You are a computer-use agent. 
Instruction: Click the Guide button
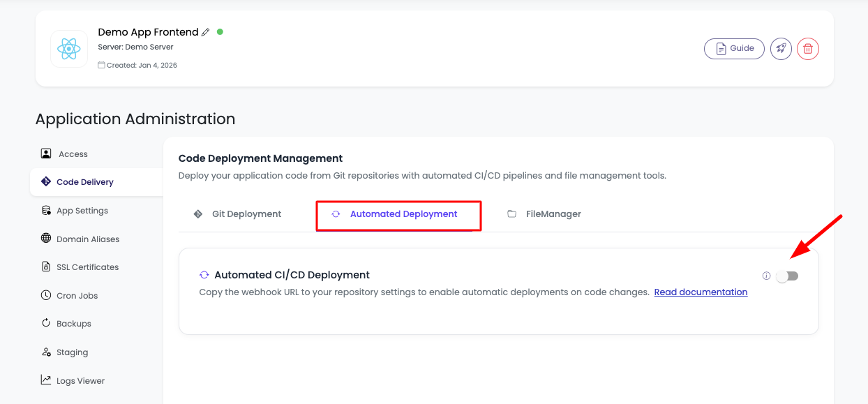[x=734, y=48]
